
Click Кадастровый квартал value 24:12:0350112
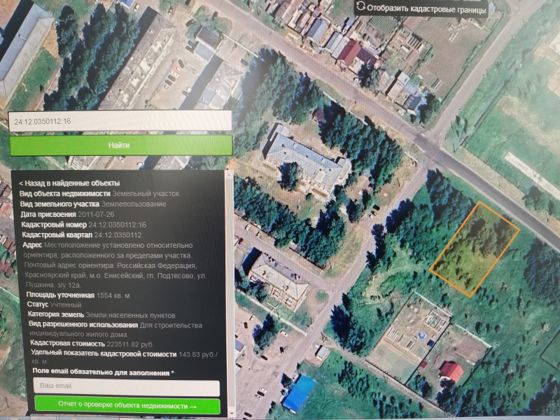pos(118,235)
